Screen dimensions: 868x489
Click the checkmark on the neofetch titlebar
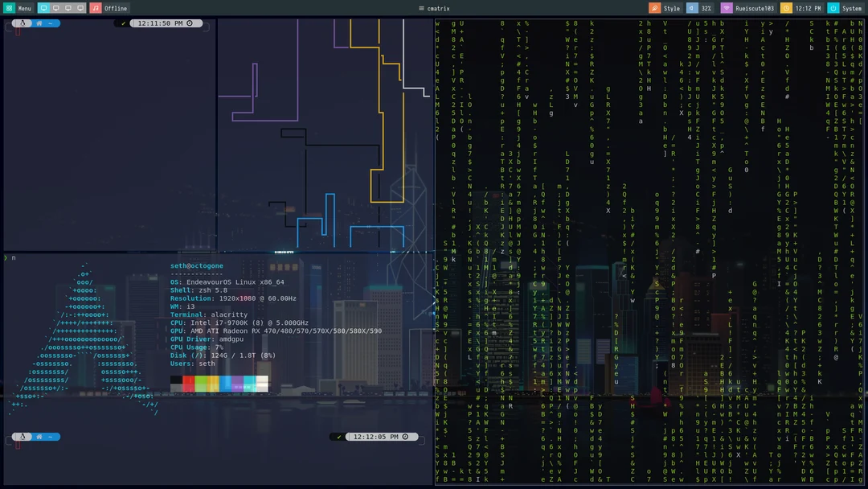coord(340,437)
